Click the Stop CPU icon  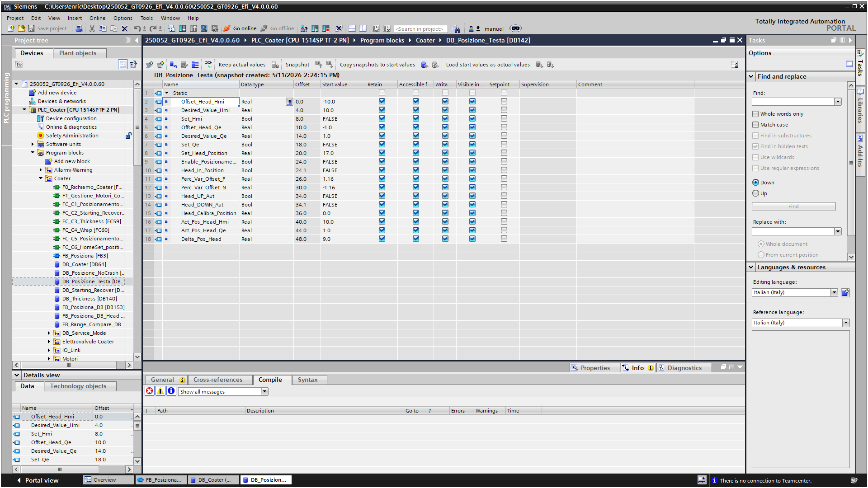pos(326,28)
